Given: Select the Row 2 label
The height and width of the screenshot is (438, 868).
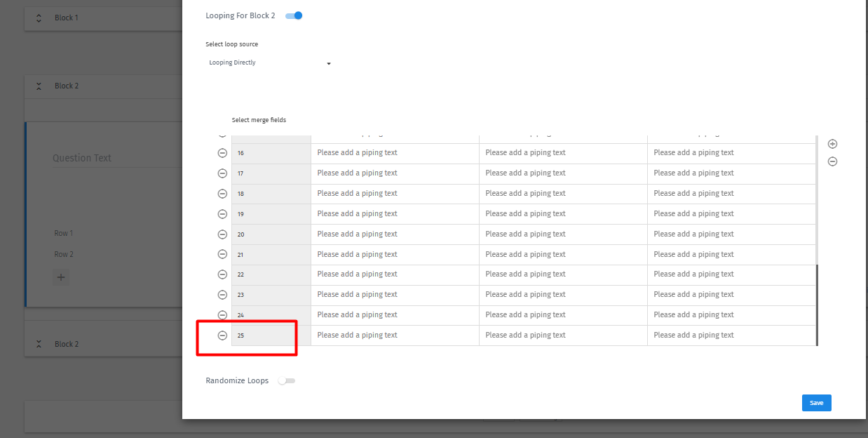Looking at the screenshot, I should [x=64, y=254].
